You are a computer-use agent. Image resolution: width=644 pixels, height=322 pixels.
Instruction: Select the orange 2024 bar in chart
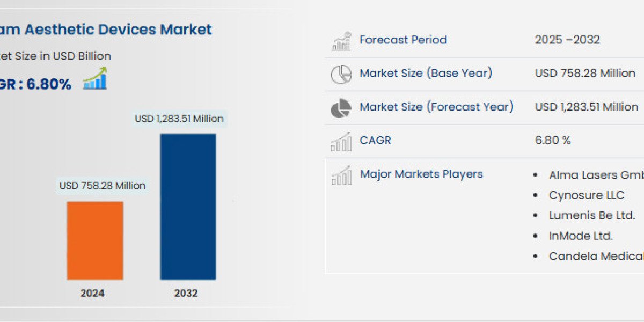coord(95,240)
